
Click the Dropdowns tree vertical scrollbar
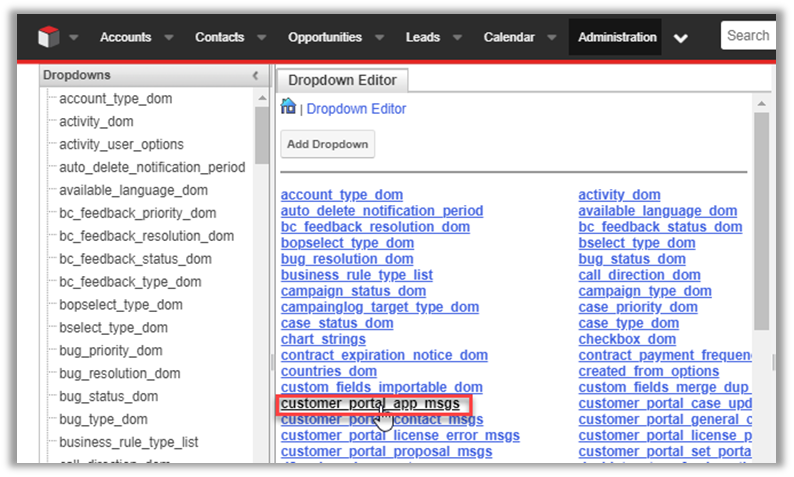(262, 136)
